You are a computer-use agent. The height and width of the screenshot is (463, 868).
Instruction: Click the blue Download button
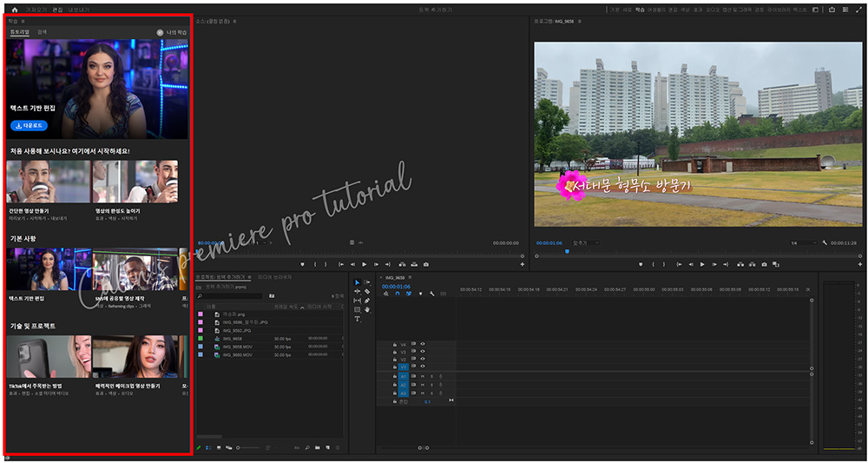[x=29, y=126]
